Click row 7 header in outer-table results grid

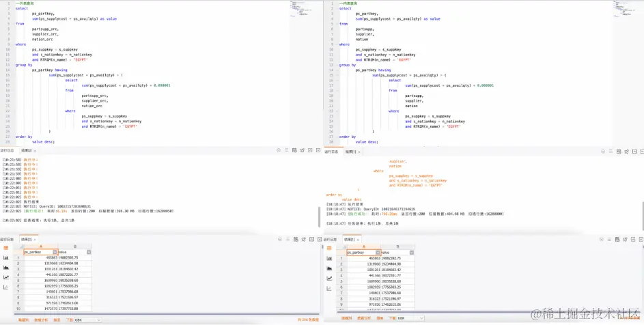(18, 292)
